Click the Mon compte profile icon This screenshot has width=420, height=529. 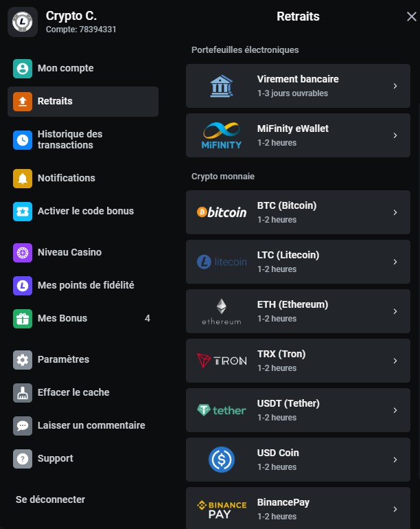click(x=23, y=69)
